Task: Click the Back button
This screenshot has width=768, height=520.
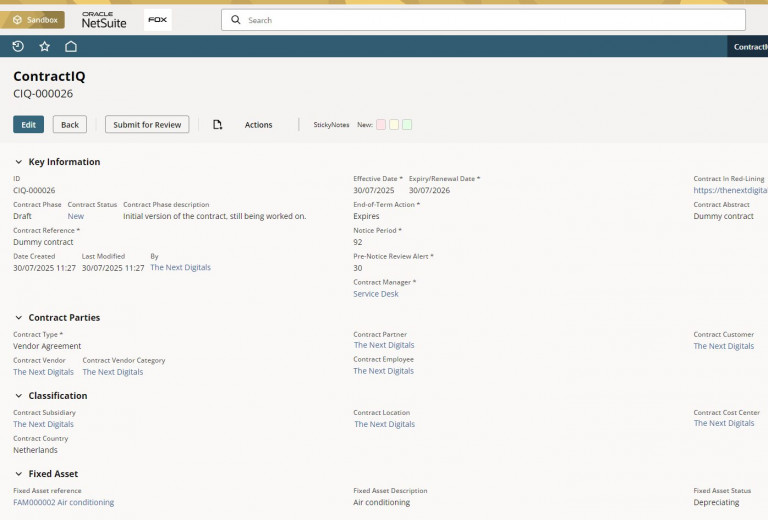Action: coord(70,124)
